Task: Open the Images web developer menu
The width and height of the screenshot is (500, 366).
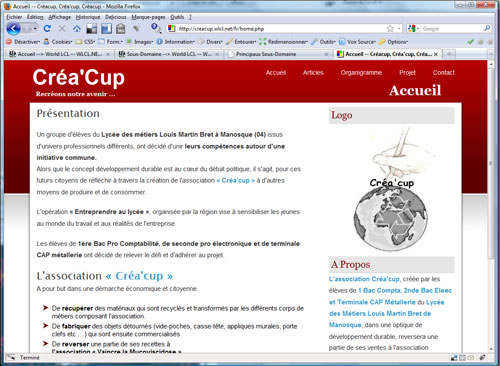Action: pos(140,42)
